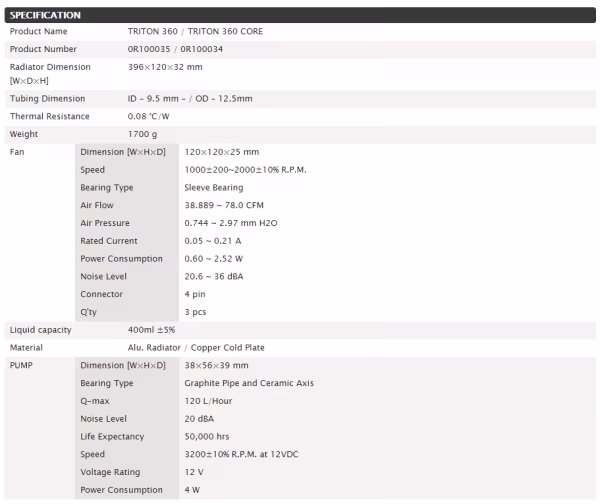
Task: Click the 'Material' label
Action: (26, 348)
